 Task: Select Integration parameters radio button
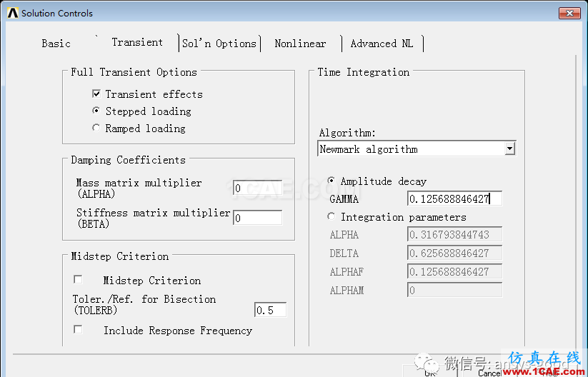click(331, 216)
